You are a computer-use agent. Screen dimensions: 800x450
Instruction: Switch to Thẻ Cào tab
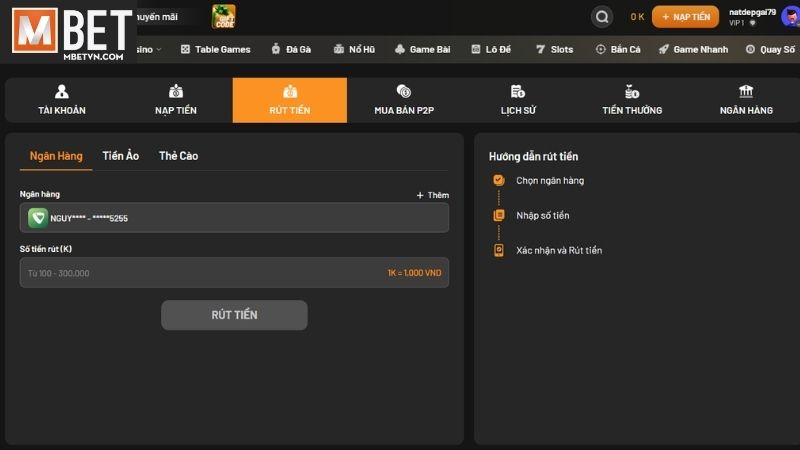(x=178, y=156)
